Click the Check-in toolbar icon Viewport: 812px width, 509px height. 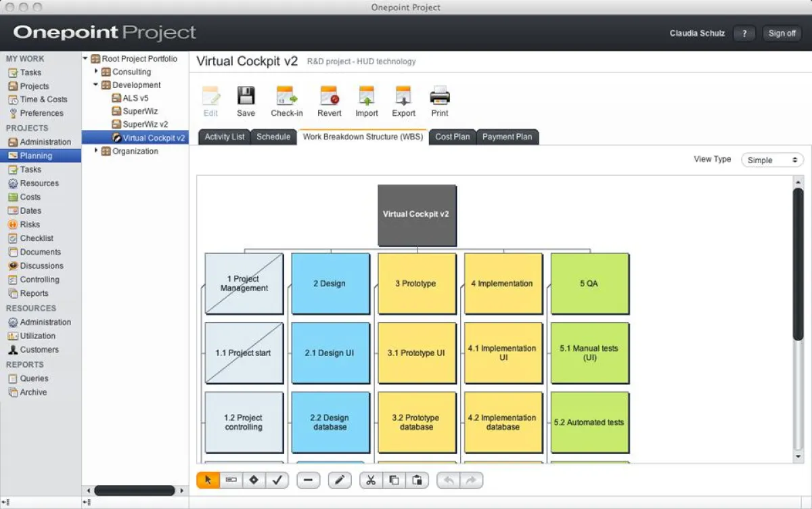287,102
